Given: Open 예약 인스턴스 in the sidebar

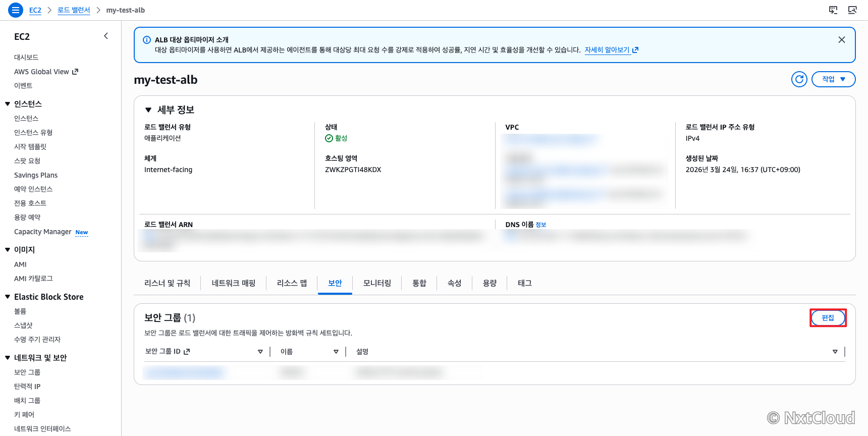Looking at the screenshot, I should 33,189.
